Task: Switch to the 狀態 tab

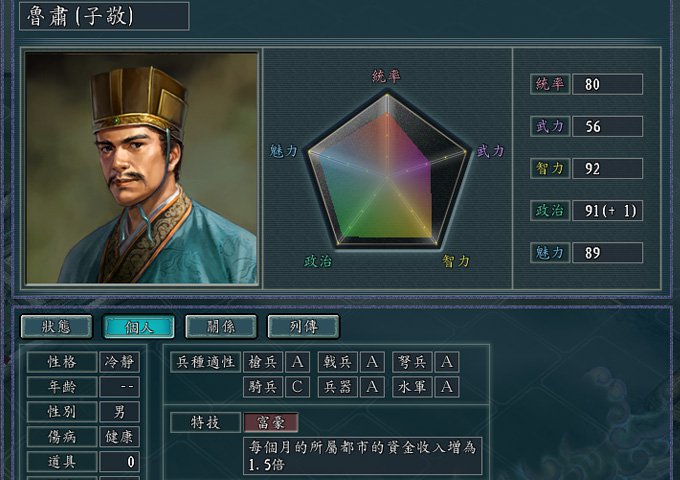Action: click(x=56, y=327)
